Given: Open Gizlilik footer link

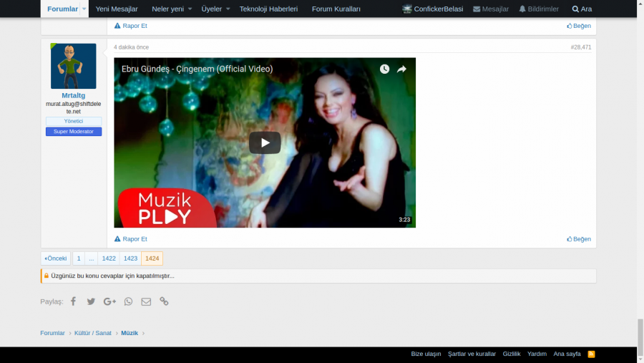Looking at the screenshot, I should pos(512,354).
